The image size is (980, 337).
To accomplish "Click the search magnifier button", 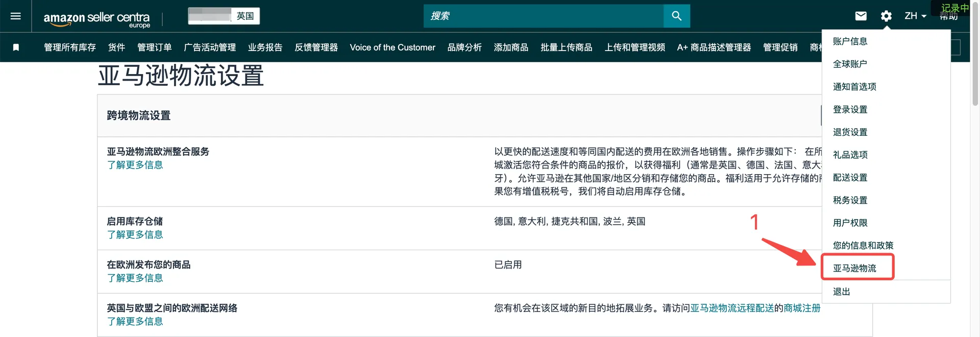I will pyautogui.click(x=677, y=16).
